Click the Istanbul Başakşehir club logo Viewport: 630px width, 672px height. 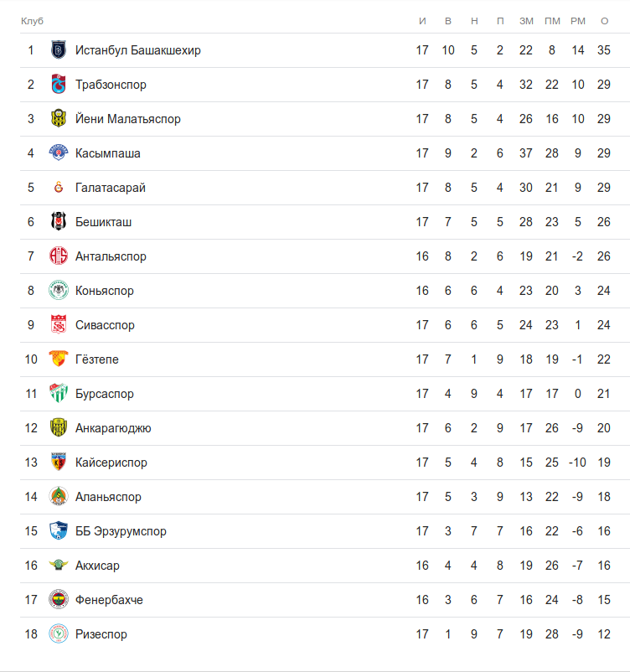[59, 50]
